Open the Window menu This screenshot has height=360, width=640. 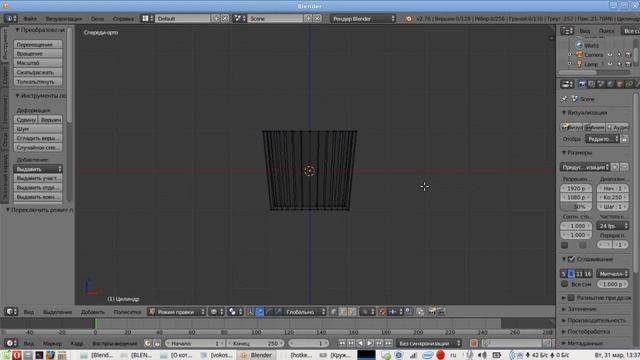coord(97,19)
